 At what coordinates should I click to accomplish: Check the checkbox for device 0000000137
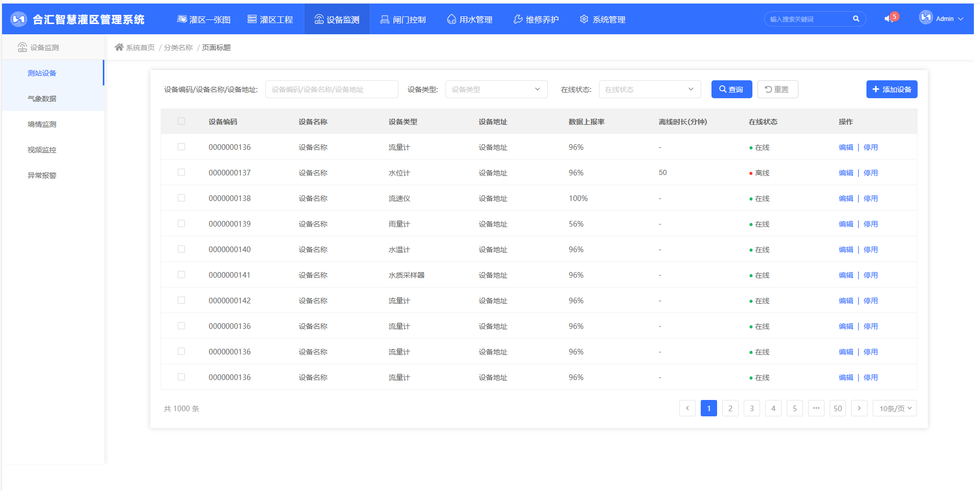click(181, 172)
